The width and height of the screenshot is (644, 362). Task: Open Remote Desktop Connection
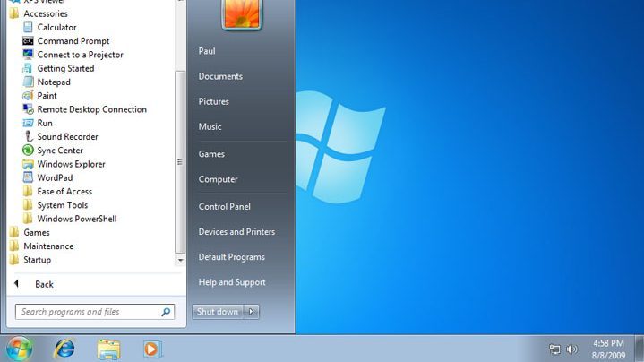coord(91,109)
